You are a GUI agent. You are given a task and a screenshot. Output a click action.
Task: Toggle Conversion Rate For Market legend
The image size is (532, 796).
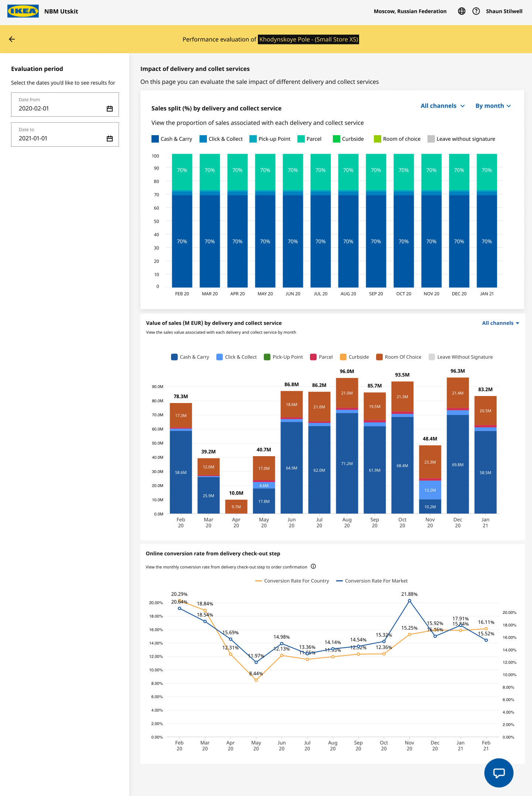[372, 581]
